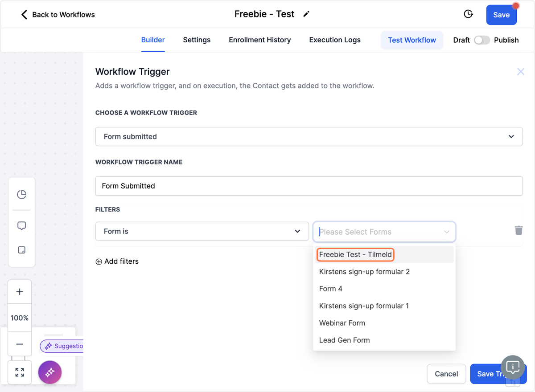535x392 pixels.
Task: Click the plus circle icon beside Add filters
Action: point(99,261)
